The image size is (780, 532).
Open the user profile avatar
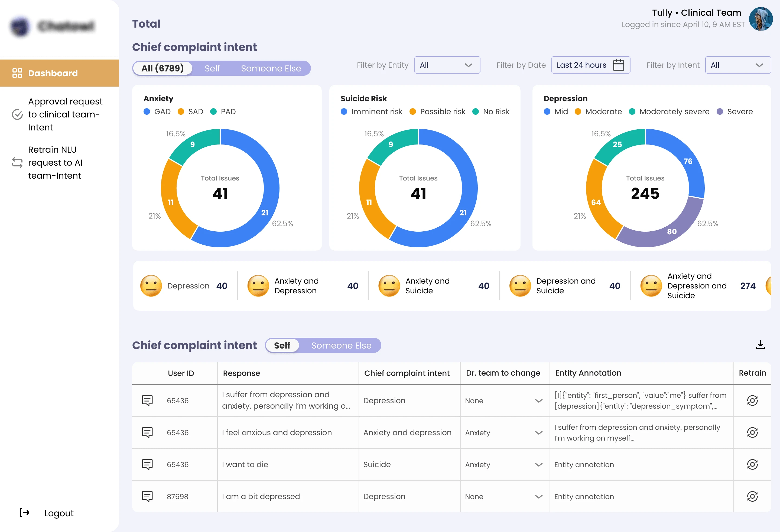[761, 19]
